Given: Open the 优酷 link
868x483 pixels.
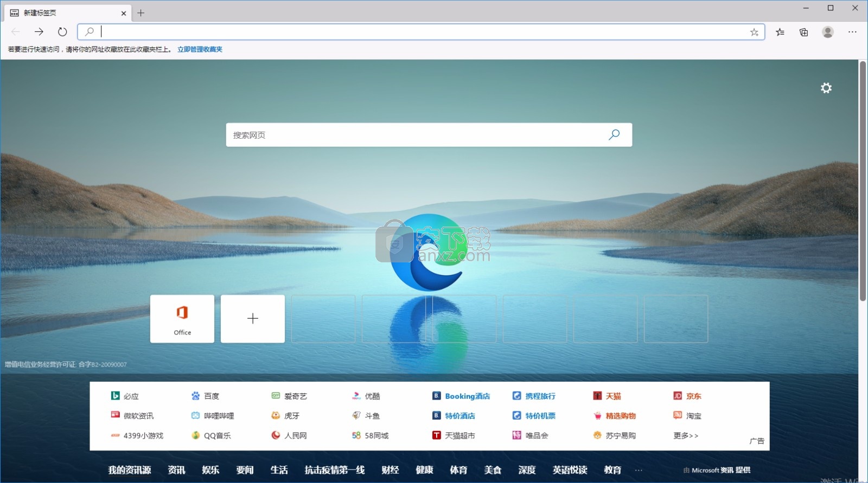Looking at the screenshot, I should pos(366,396).
